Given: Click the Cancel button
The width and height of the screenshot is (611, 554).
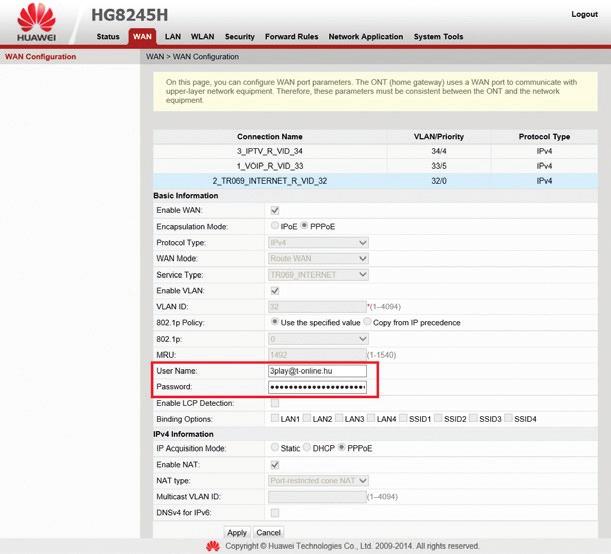Looking at the screenshot, I should (x=268, y=532).
